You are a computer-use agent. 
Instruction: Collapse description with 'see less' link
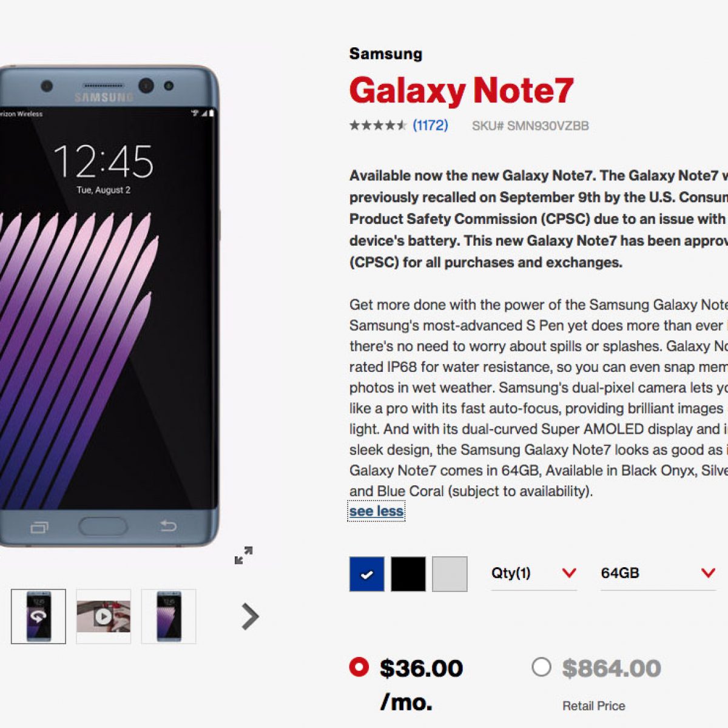376,511
